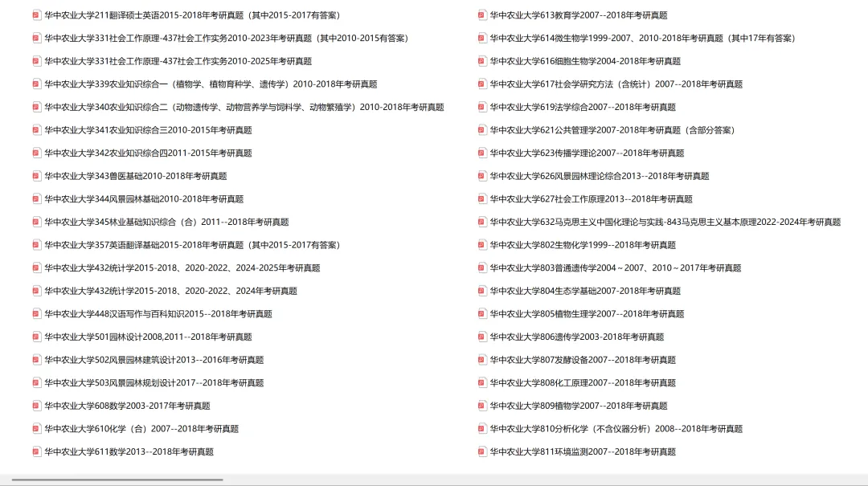868x486 pixels.
Task: Select file name 华中农业大学802生物化学1999--2018年考研真题
Action: coord(583,245)
